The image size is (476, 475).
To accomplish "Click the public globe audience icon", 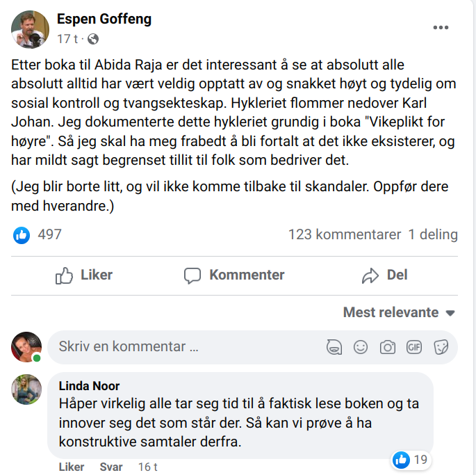I will pos(94,39).
